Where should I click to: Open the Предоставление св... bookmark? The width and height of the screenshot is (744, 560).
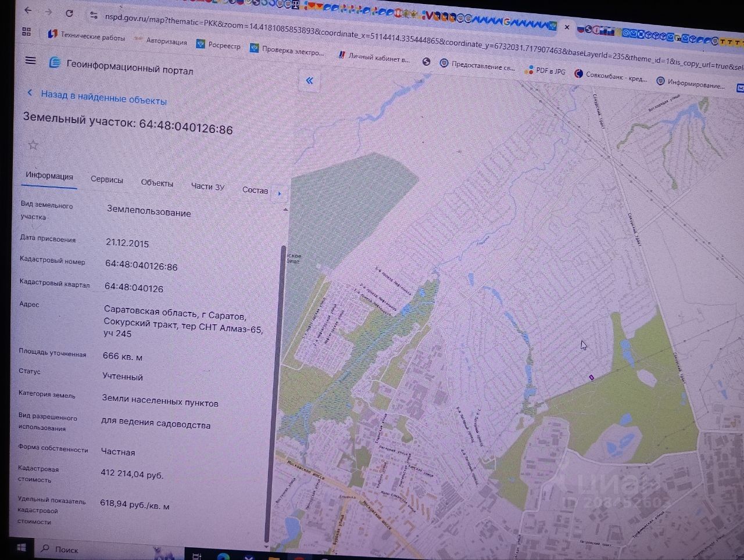tap(477, 65)
